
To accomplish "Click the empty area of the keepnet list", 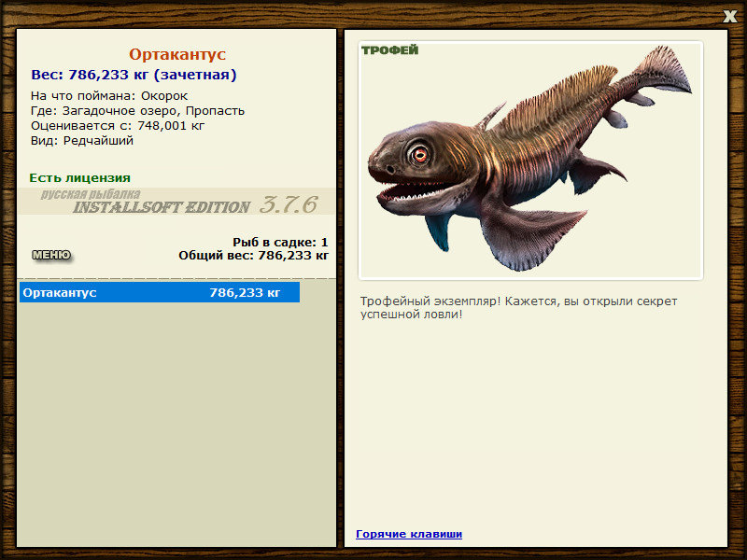I will click(x=176, y=424).
